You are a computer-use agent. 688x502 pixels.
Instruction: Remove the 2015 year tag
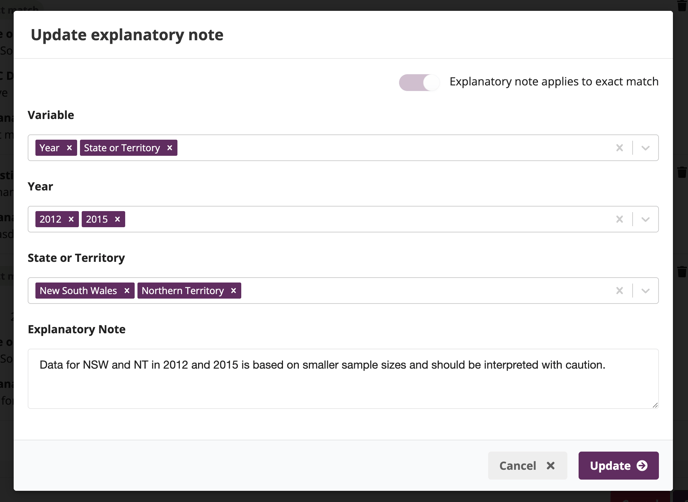pyautogui.click(x=117, y=219)
